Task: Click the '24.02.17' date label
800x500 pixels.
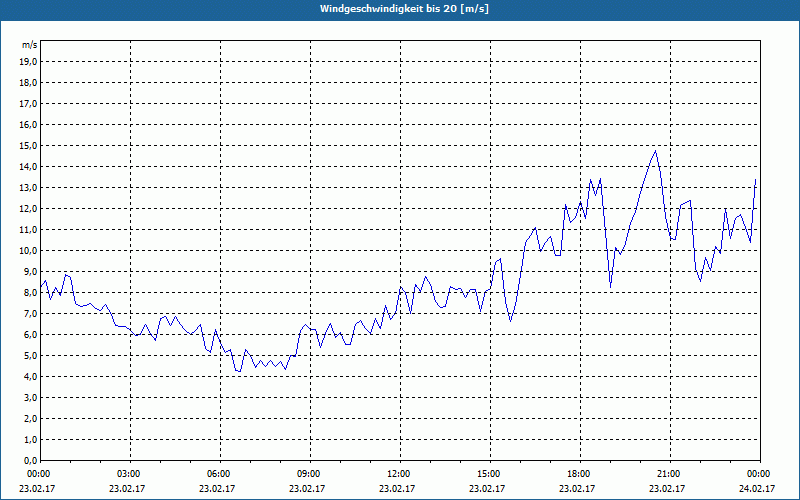Action: (x=757, y=488)
